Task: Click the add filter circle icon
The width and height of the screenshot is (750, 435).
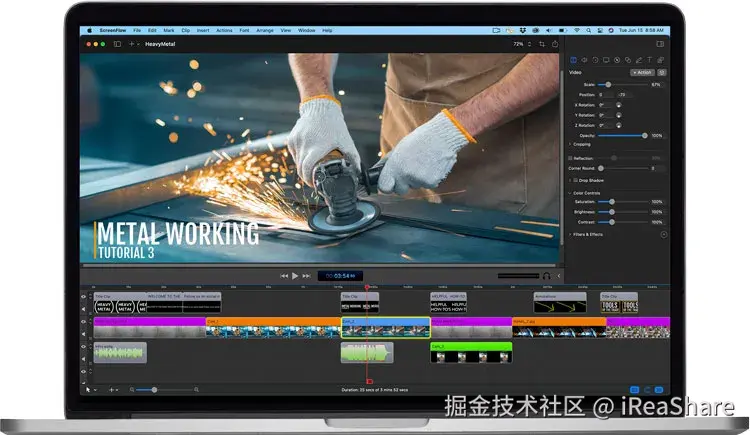Action: pyautogui.click(x=664, y=234)
